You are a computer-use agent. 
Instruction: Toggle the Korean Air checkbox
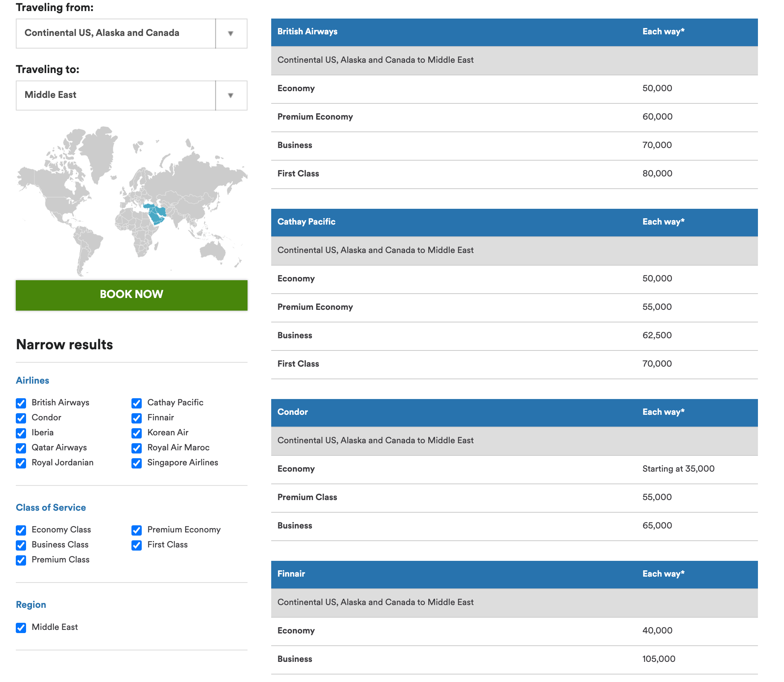(x=137, y=433)
